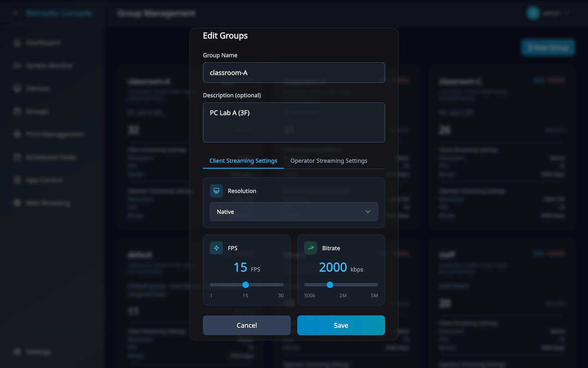Click the Screen Monitor sidebar icon
Viewport: 588px width, 368px height.
point(17,65)
